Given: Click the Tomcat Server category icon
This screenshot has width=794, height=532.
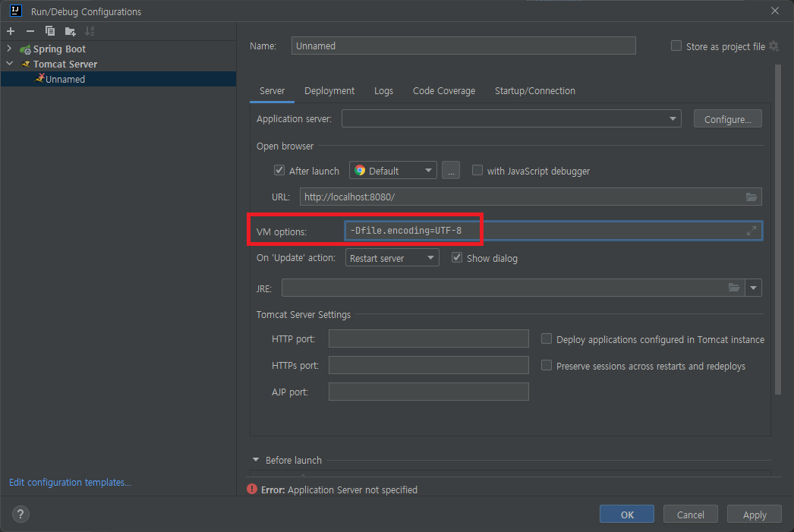Looking at the screenshot, I should coord(25,65).
